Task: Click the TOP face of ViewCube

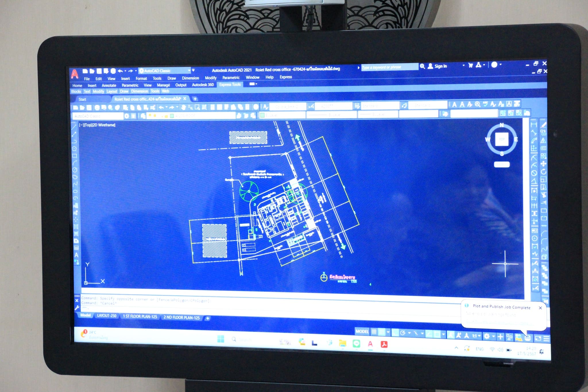Action: [x=502, y=139]
